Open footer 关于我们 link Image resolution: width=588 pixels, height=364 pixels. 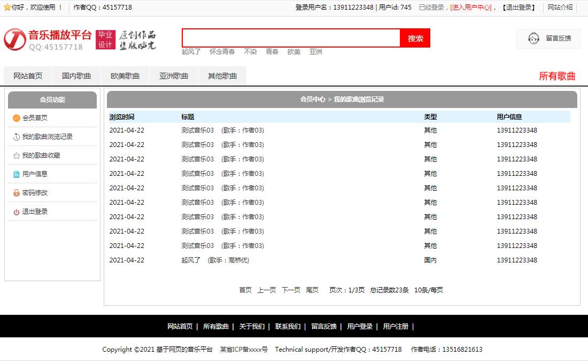click(252, 327)
